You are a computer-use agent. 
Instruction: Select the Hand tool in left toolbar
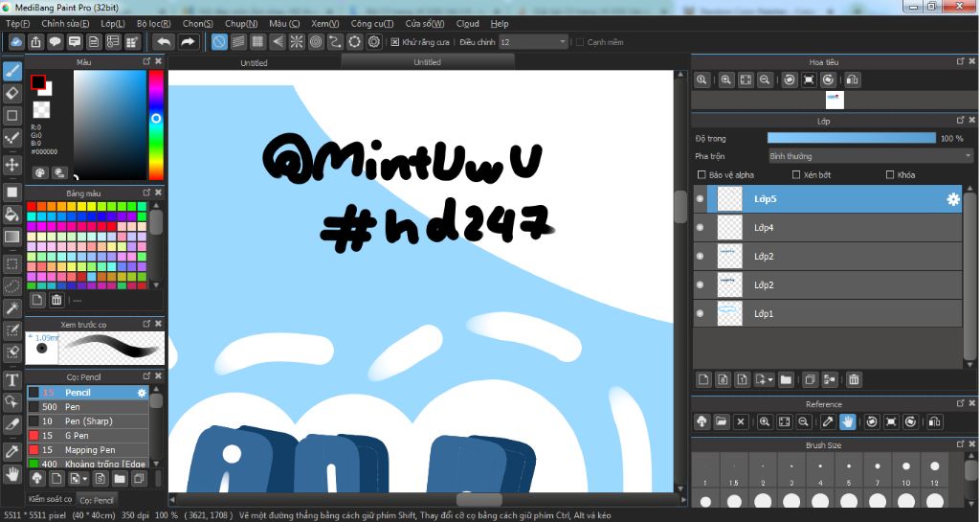[x=11, y=474]
